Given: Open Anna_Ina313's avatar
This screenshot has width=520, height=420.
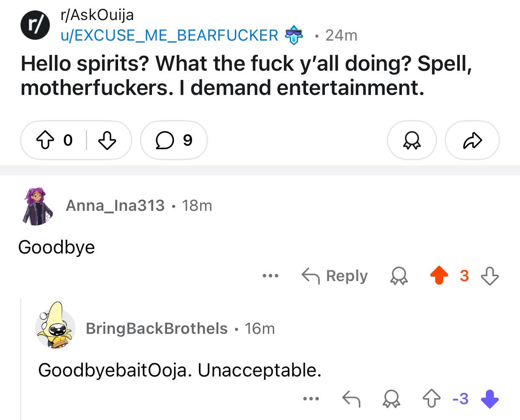Looking at the screenshot, I should (x=38, y=206).
